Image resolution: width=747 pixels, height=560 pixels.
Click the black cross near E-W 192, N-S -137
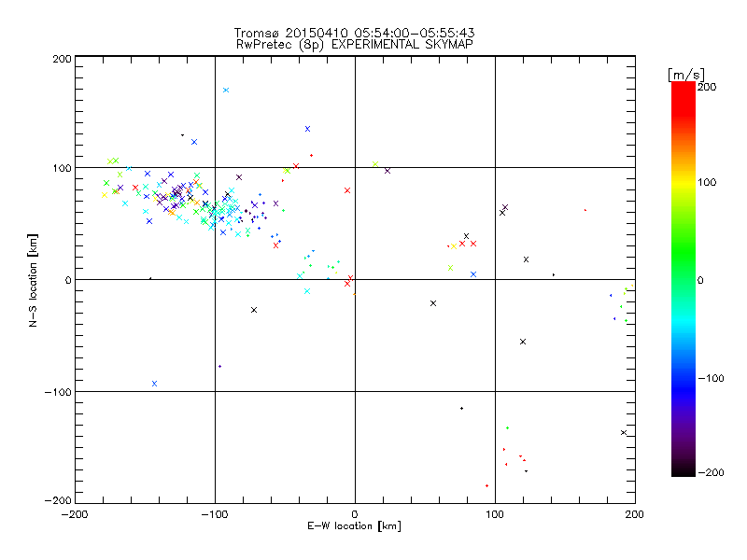(624, 433)
